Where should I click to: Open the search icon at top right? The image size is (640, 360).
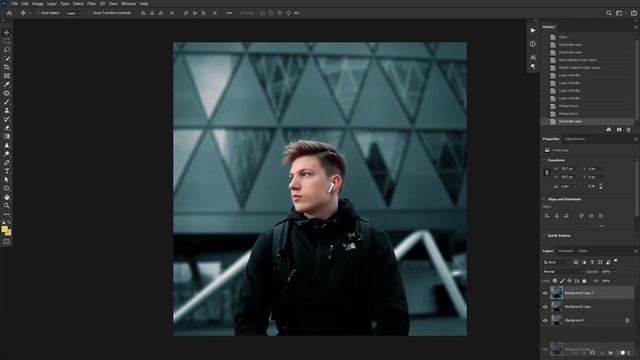click(609, 13)
